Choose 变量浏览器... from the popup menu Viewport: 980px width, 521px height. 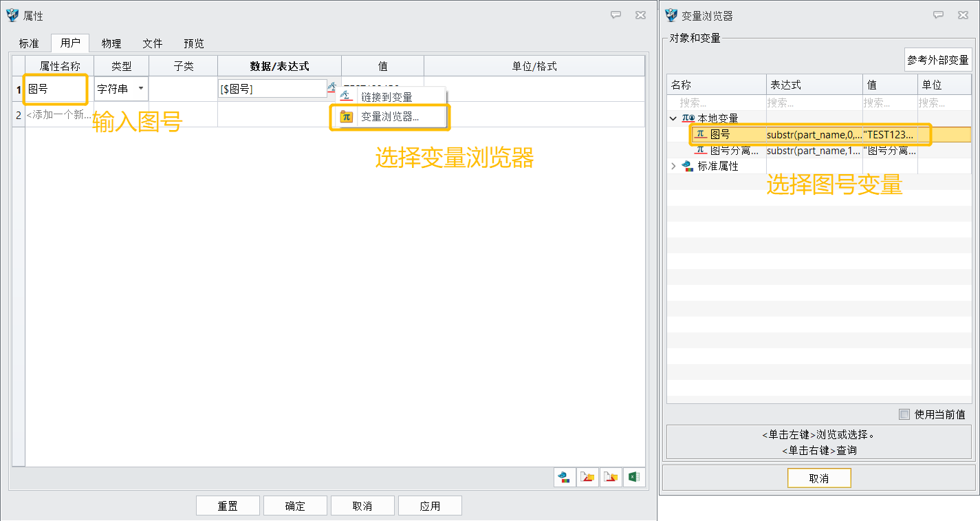(x=391, y=117)
